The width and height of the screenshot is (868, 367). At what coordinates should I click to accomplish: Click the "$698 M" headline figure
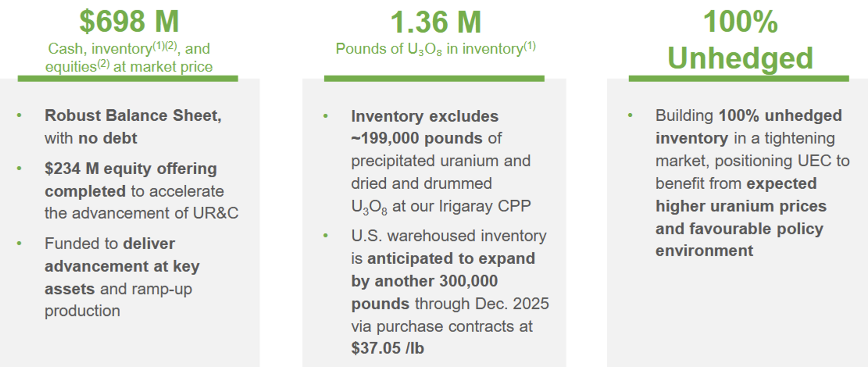129,21
